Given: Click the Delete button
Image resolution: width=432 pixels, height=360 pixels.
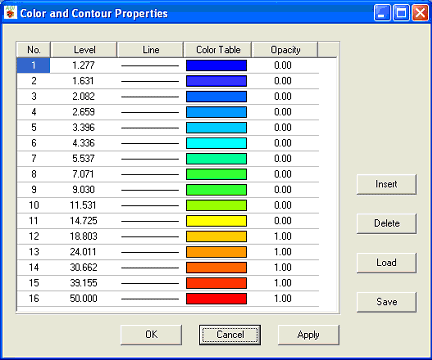Looking at the screenshot, I should pos(387,223).
